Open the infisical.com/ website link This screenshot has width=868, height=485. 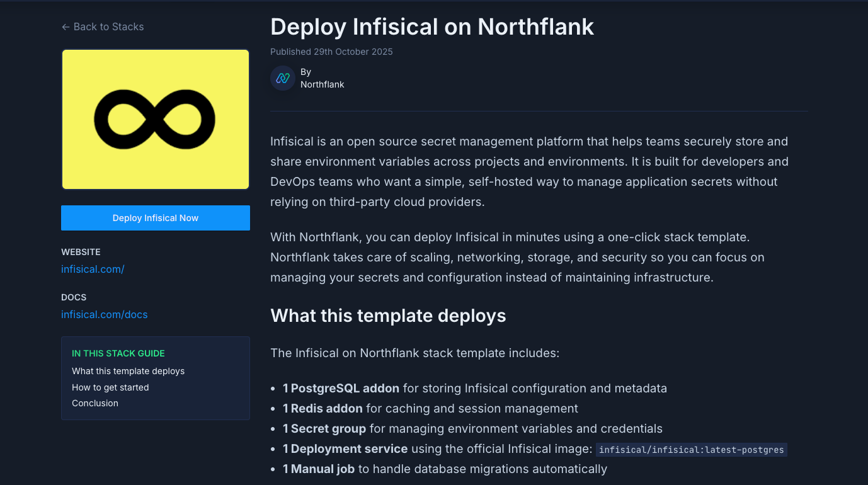pyautogui.click(x=93, y=269)
